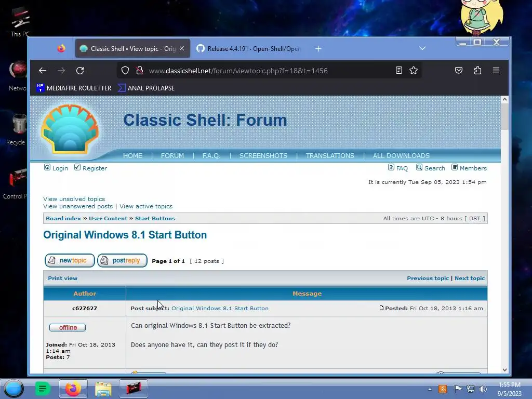Open the Pocket save icon
This screenshot has width=532, height=399.
click(459, 70)
